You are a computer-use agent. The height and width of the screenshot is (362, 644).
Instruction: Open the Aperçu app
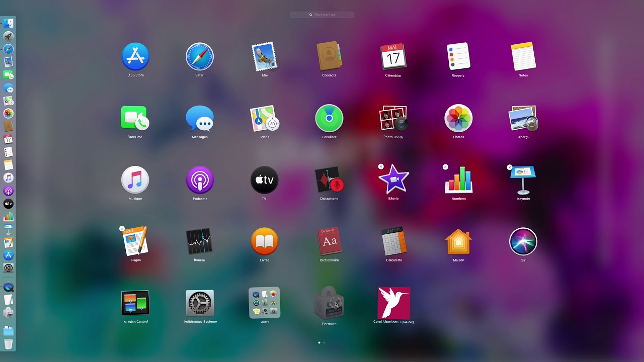tap(523, 118)
